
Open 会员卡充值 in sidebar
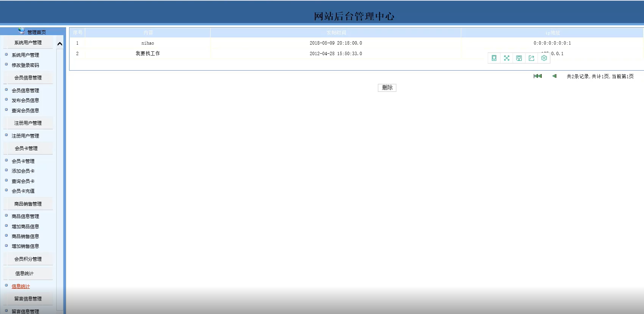click(x=23, y=191)
